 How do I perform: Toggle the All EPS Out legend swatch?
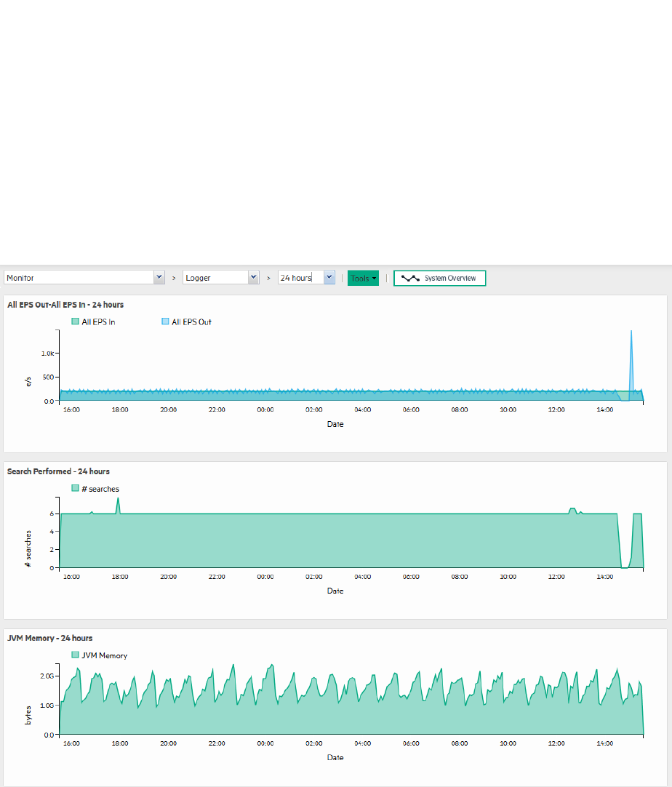(165, 321)
